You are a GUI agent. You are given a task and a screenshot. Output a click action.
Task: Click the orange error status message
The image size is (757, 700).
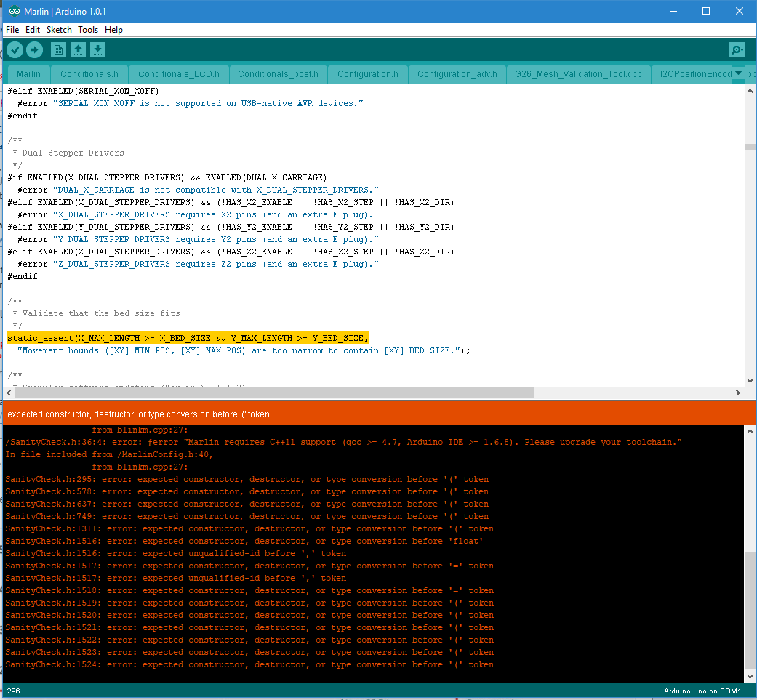click(139, 414)
